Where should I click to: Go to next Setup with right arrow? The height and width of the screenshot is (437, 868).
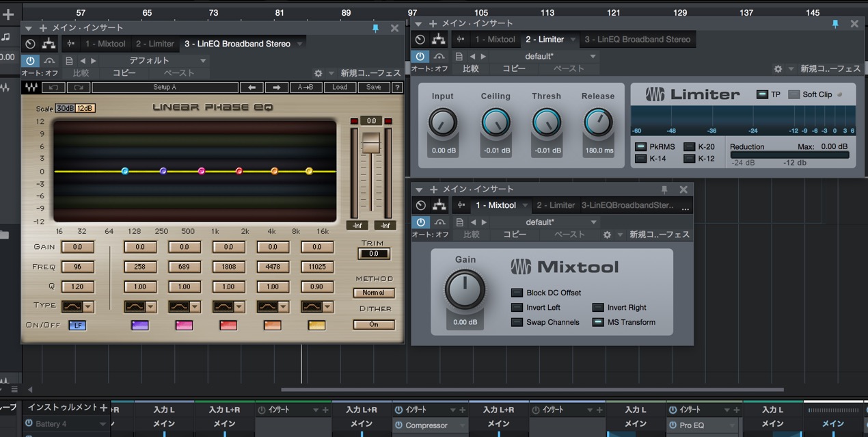coord(276,88)
